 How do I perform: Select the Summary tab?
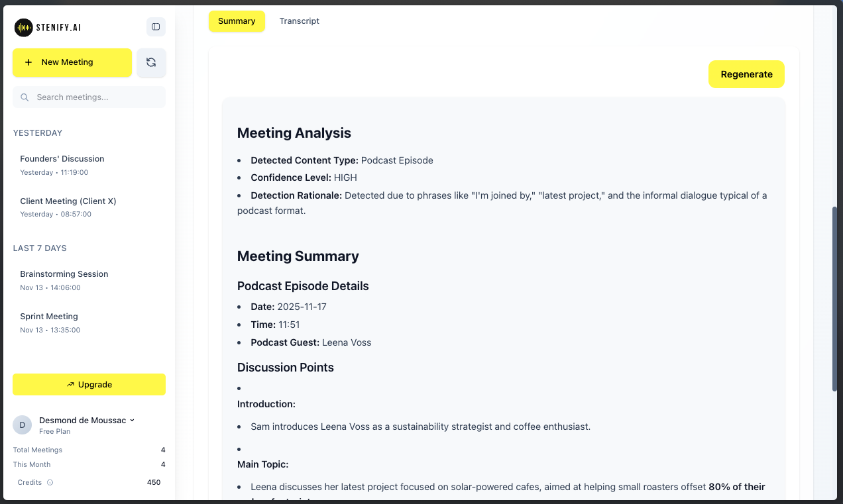(237, 21)
